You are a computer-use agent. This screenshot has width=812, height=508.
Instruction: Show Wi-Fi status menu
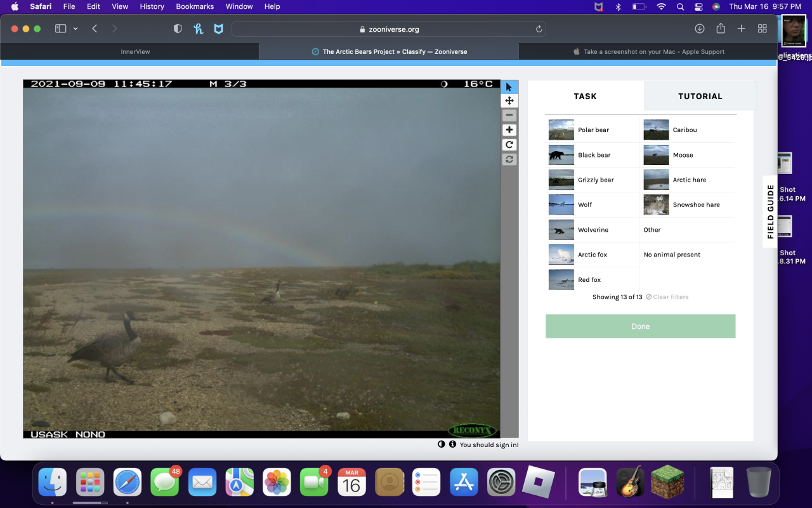661,6
